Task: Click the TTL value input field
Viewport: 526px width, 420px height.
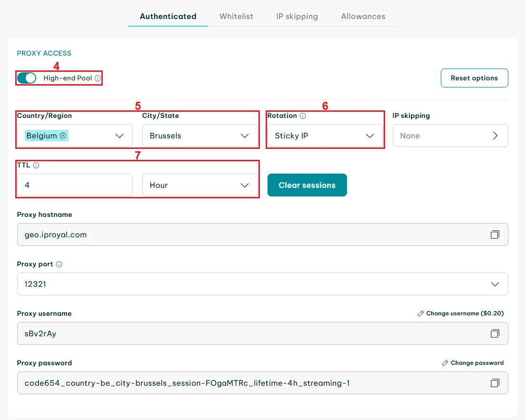Action: click(75, 186)
